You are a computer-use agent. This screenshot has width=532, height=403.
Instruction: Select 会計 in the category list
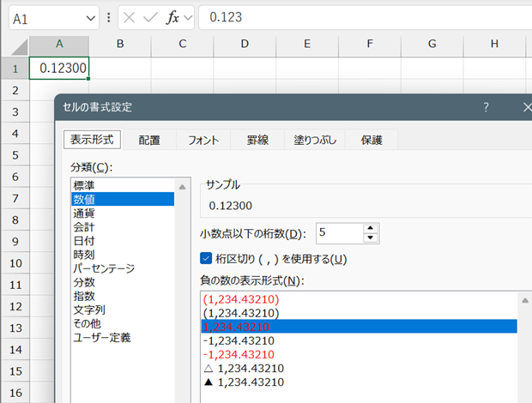(x=123, y=227)
